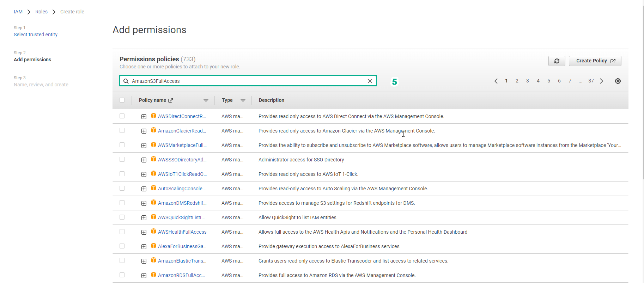
Task: Click the page vertical scrollbar
Action: tap(643, 92)
